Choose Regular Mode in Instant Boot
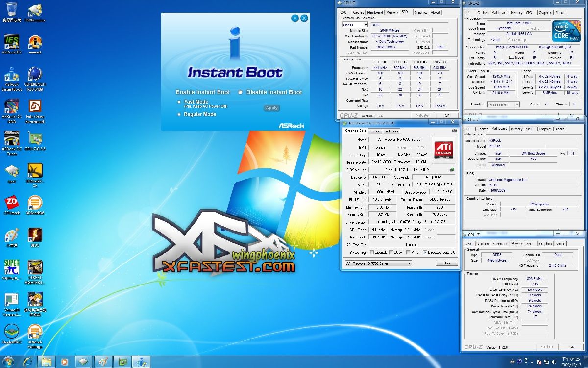Viewport: 588px width, 368px height. (x=197, y=114)
